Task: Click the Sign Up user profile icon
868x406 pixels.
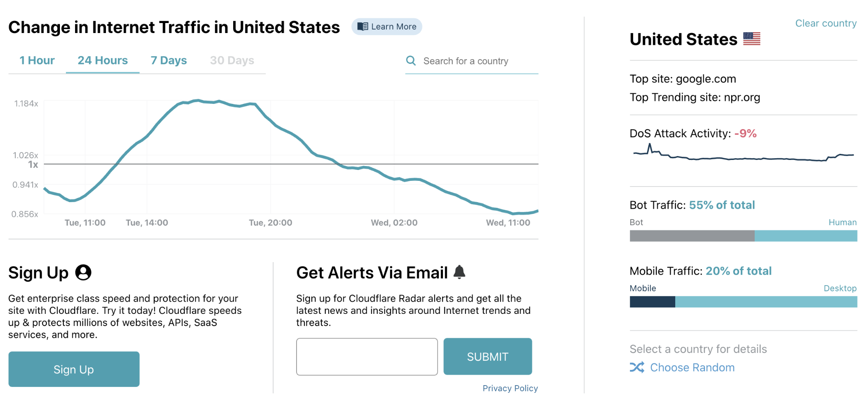Action: pyautogui.click(x=83, y=273)
